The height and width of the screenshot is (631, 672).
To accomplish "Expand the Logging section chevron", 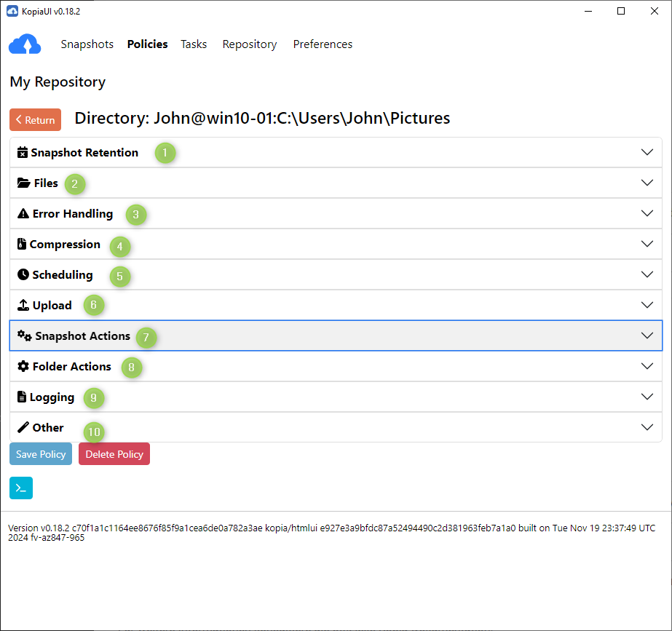I will (647, 397).
